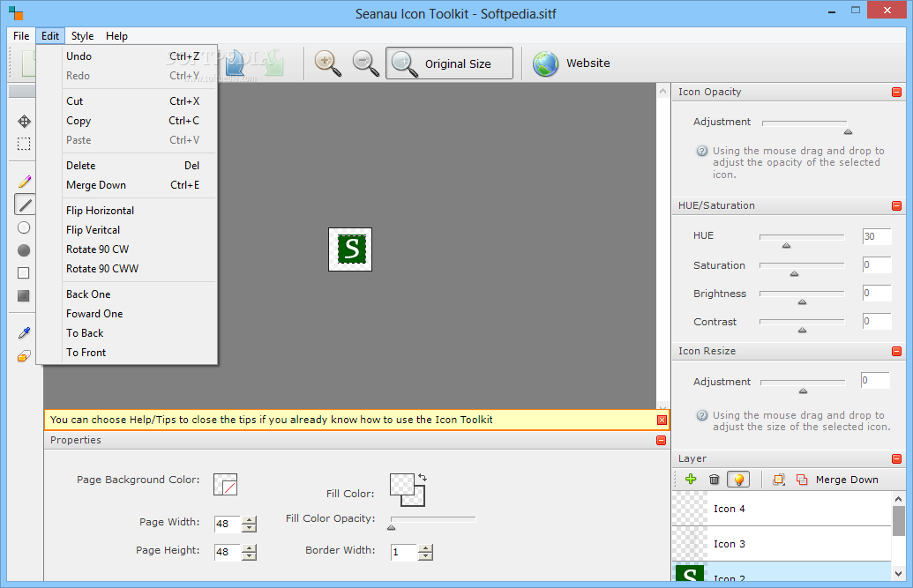Click the HUE slider track
This screenshot has height=588, width=913.
pyautogui.click(x=802, y=239)
